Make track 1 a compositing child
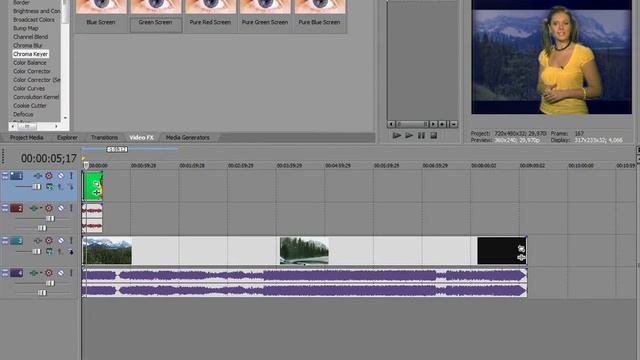The width and height of the screenshot is (640, 360). tap(71, 187)
